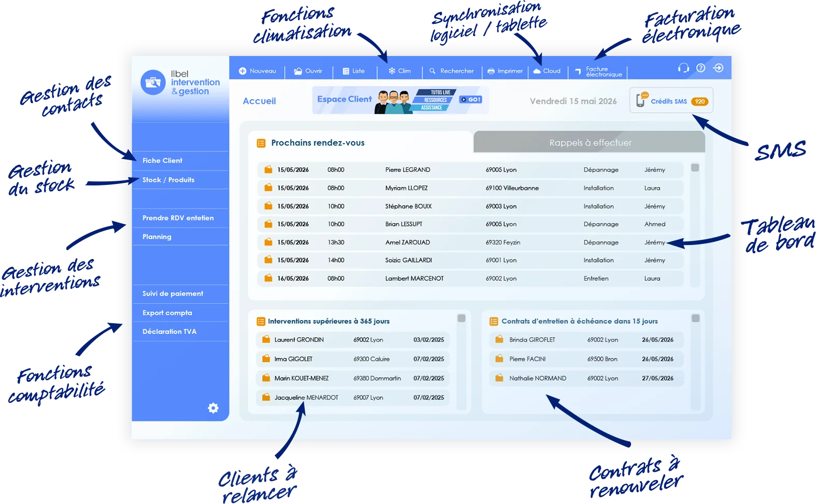The width and height of the screenshot is (816, 504).
Task: Click scrollbar handle of appointments list
Action: 695,168
